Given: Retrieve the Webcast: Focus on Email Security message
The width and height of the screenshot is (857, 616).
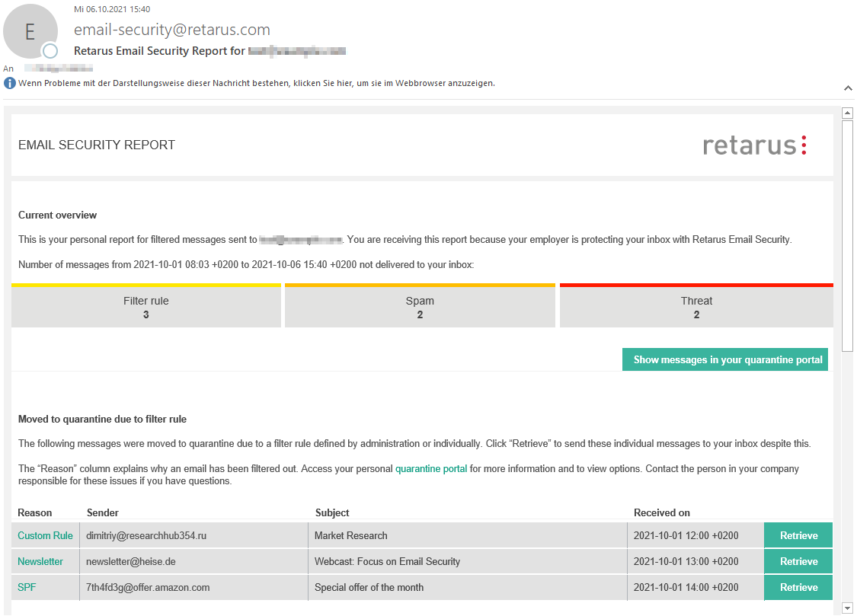Looking at the screenshot, I should [798, 562].
